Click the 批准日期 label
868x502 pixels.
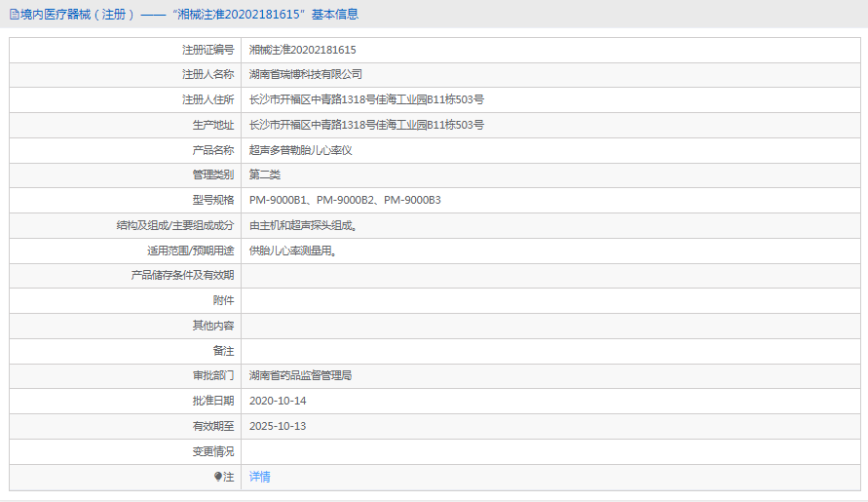tap(213, 401)
